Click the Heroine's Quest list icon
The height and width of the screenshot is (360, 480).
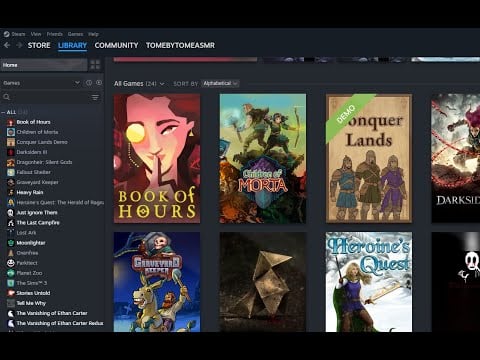(x=11, y=202)
